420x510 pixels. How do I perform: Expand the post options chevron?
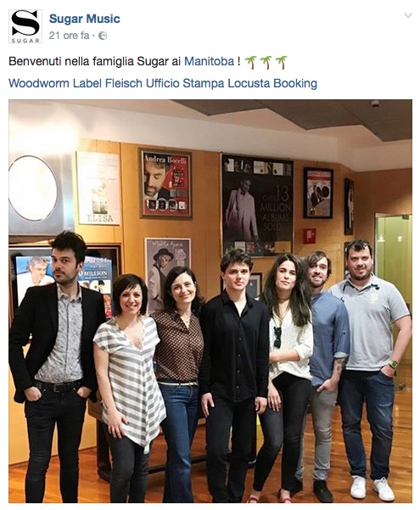pyautogui.click(x=407, y=15)
